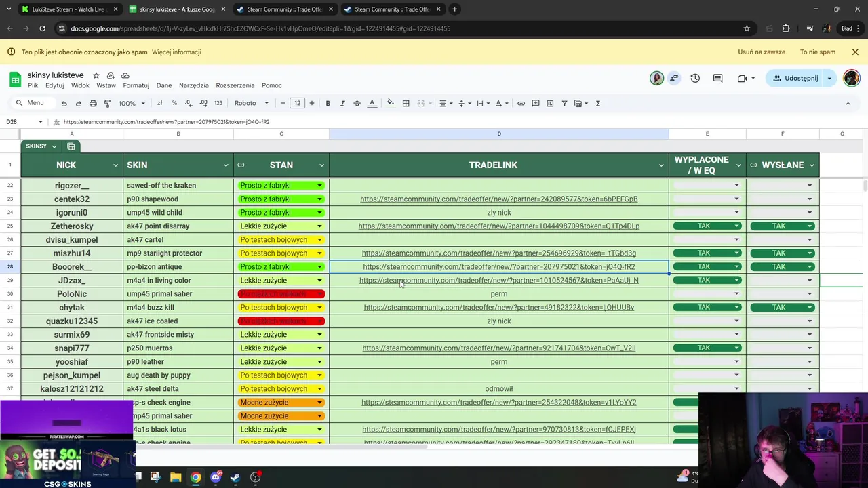The height and width of the screenshot is (488, 868).
Task: Open STAN dropdown for rigczer__ row
Action: pyautogui.click(x=319, y=186)
